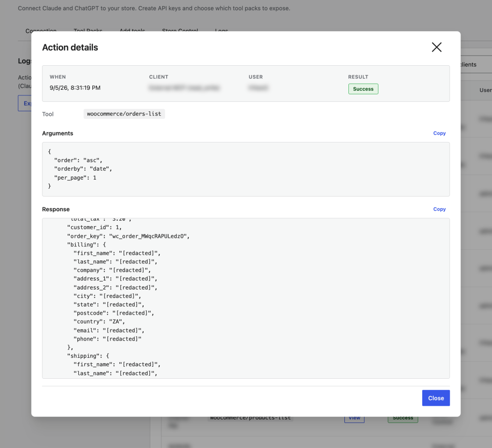Go to the Store Control tab
Viewport: 492px width, 448px height.
tap(180, 31)
